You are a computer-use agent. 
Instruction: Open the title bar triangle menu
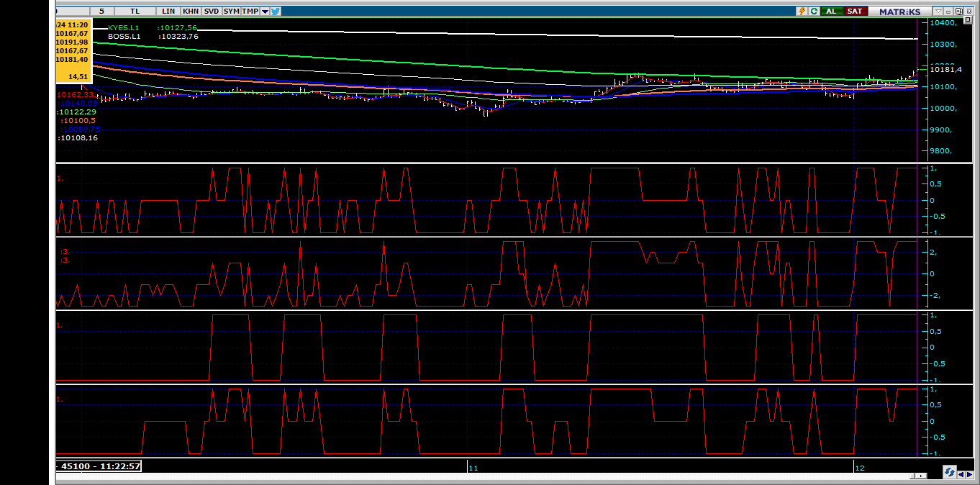[x=938, y=12]
